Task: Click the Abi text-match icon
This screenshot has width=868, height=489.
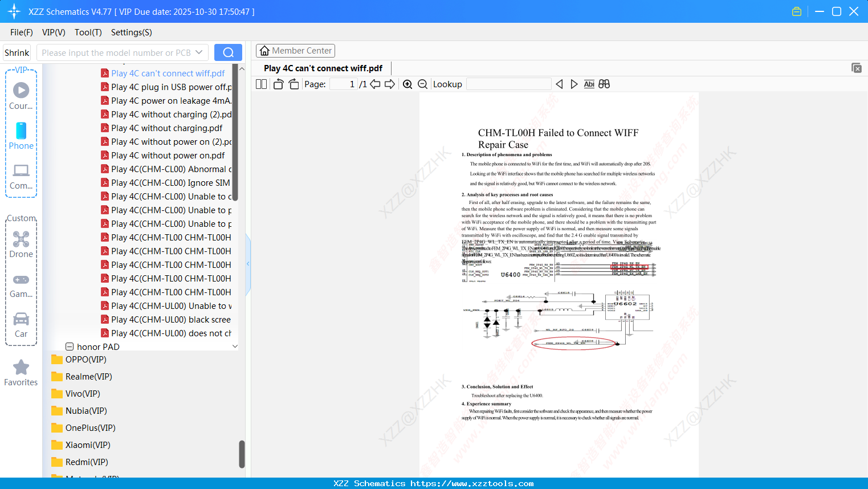Action: [x=589, y=84]
